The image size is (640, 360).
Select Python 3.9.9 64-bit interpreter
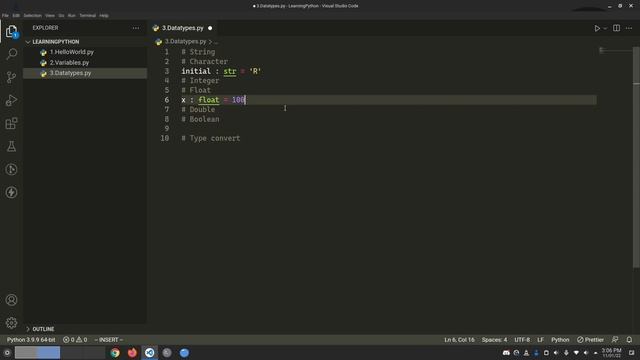click(31, 340)
